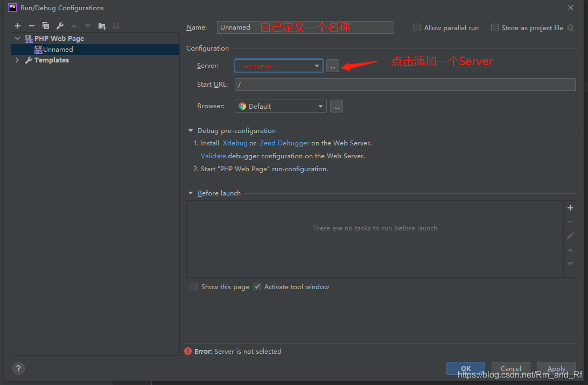Open the server list with the ellipsis button

(333, 66)
